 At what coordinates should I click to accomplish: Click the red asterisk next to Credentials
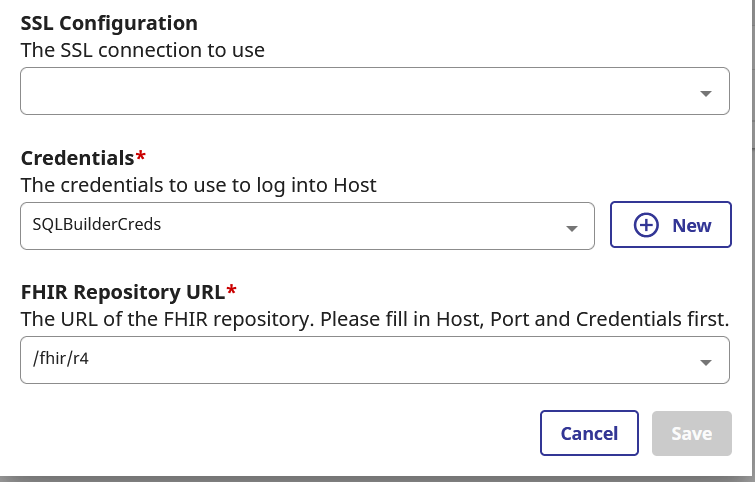pos(140,156)
